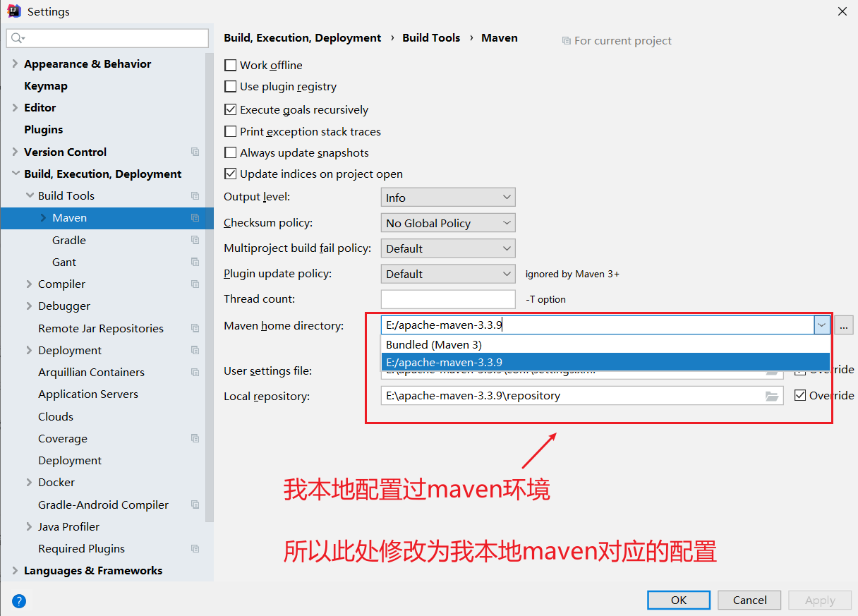Click the settings search input field
This screenshot has width=858, height=616.
pyautogui.click(x=107, y=38)
